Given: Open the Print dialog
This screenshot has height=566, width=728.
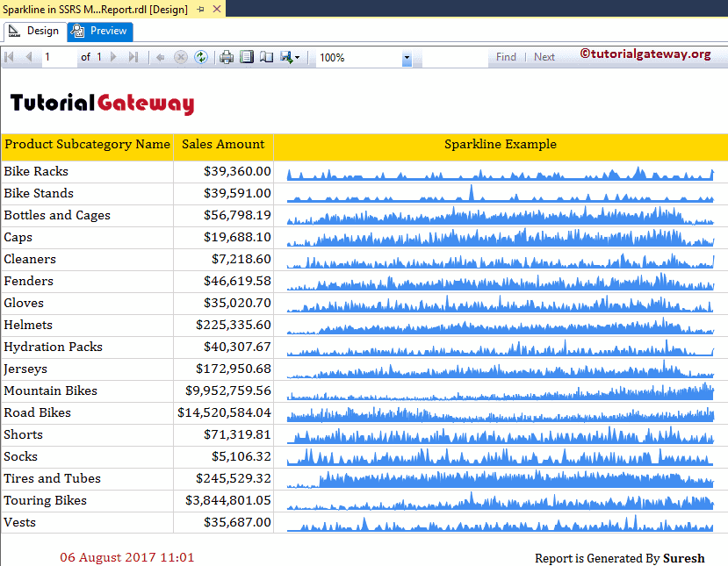Looking at the screenshot, I should pyautogui.click(x=226, y=56).
